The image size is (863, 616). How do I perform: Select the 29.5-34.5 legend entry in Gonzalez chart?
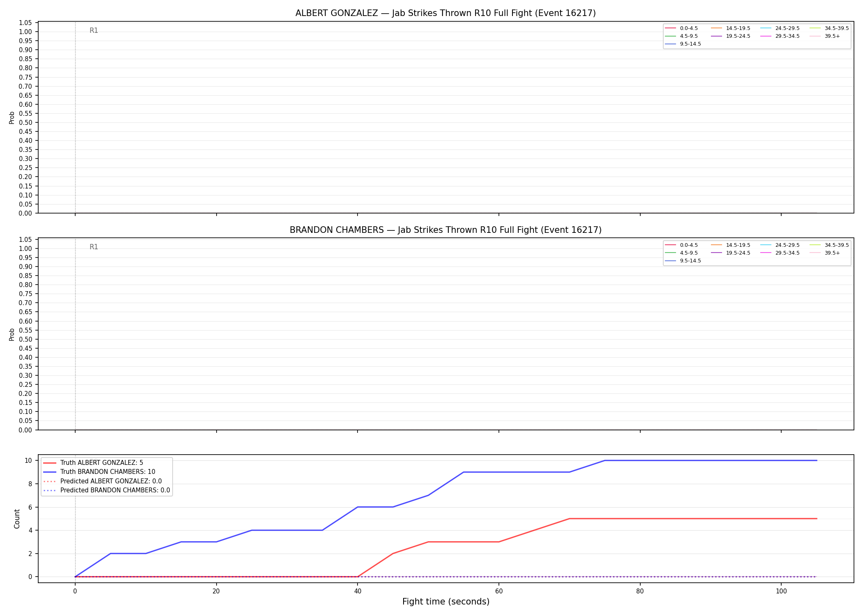pyautogui.click(x=780, y=36)
